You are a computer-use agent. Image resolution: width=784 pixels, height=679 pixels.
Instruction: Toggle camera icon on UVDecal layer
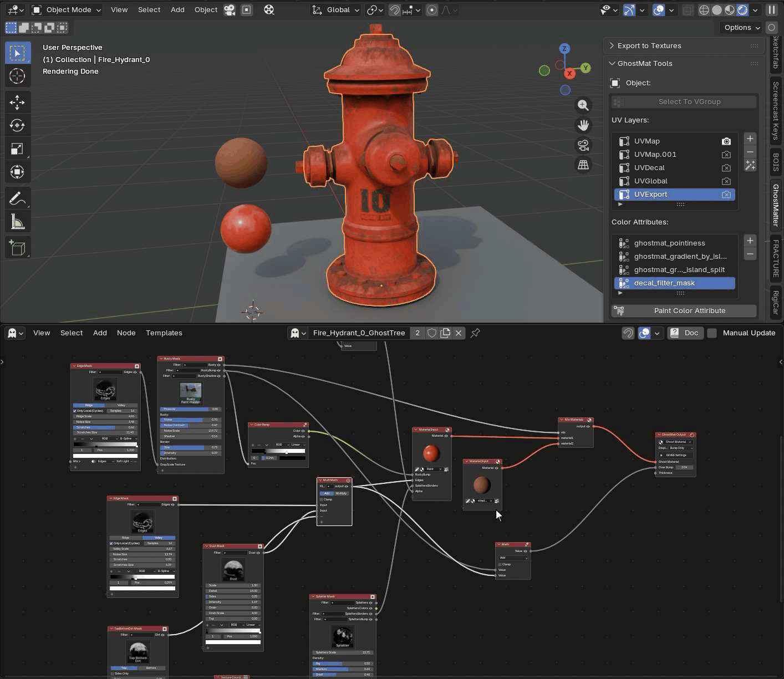pos(726,168)
